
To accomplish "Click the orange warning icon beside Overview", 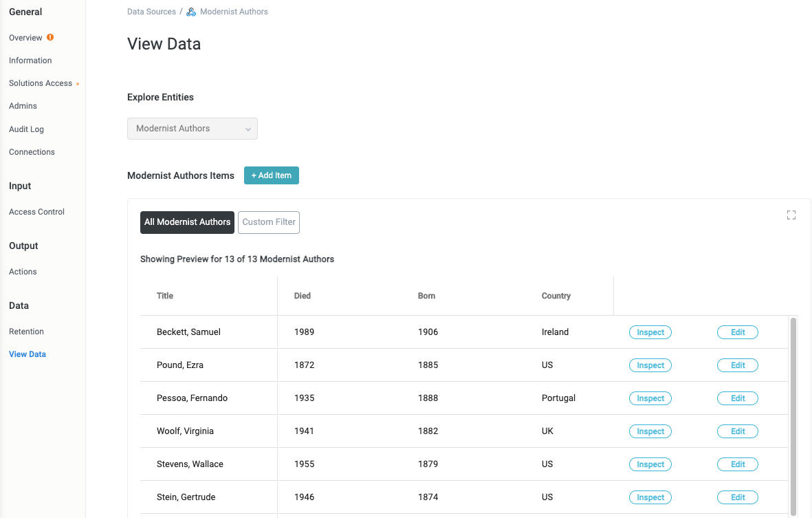I will point(48,37).
